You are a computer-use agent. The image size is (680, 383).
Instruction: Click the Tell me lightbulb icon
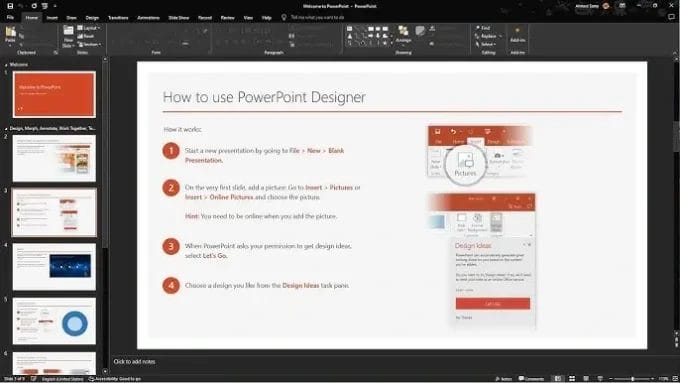(x=284, y=17)
